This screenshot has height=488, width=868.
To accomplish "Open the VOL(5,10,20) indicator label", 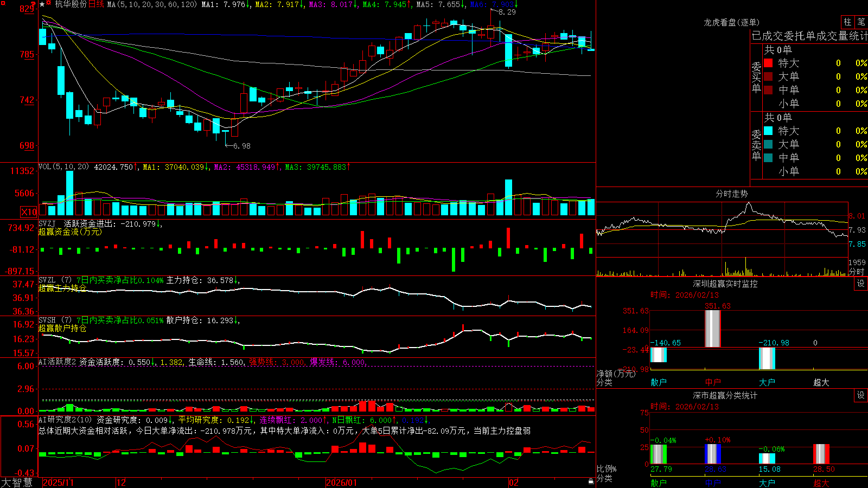I will point(63,167).
